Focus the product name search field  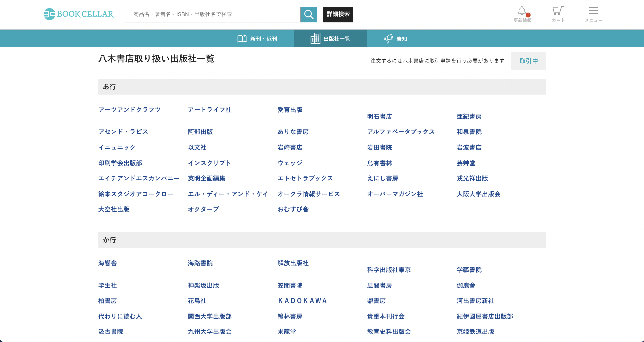[212, 15]
